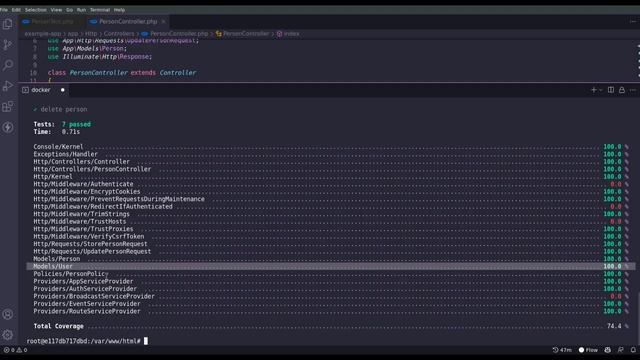
Task: Open the lightning bolt activity bar view
Action: point(8,127)
